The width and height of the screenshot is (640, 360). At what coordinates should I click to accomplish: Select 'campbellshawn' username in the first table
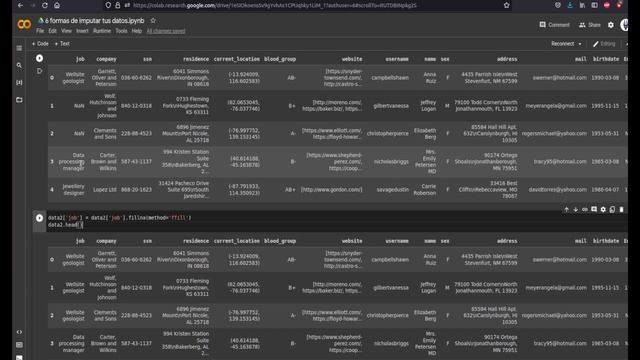(x=390, y=78)
